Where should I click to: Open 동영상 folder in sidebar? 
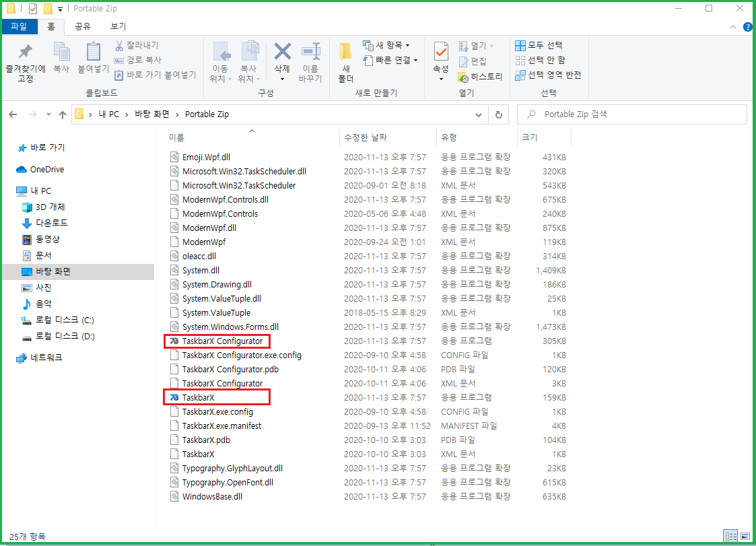[42, 239]
